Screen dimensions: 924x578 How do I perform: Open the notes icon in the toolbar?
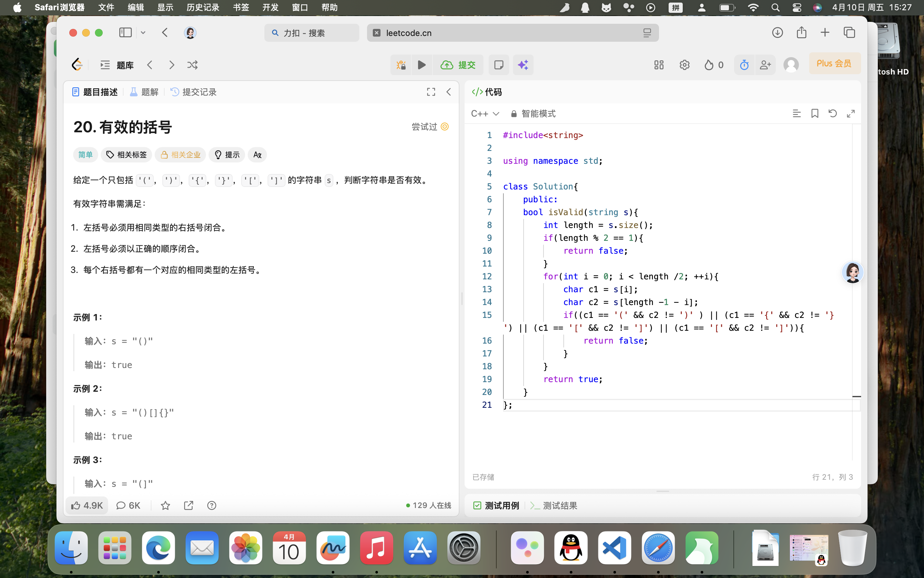498,65
